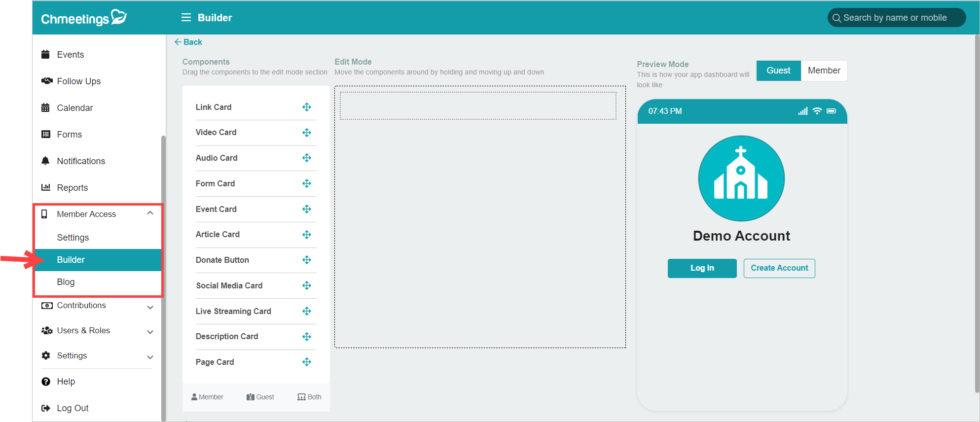The image size is (980, 422).
Task: Click the Back link
Action: coord(188,42)
